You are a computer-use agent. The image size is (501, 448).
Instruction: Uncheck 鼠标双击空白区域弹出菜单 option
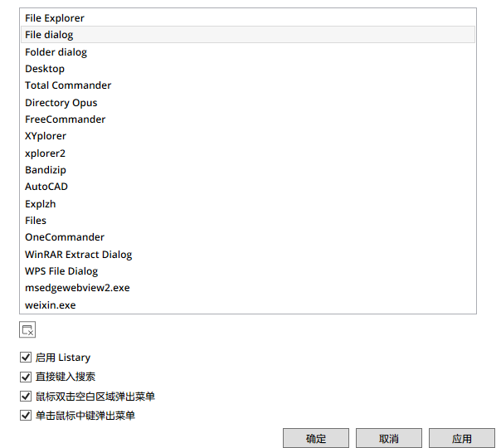pyautogui.click(x=25, y=397)
